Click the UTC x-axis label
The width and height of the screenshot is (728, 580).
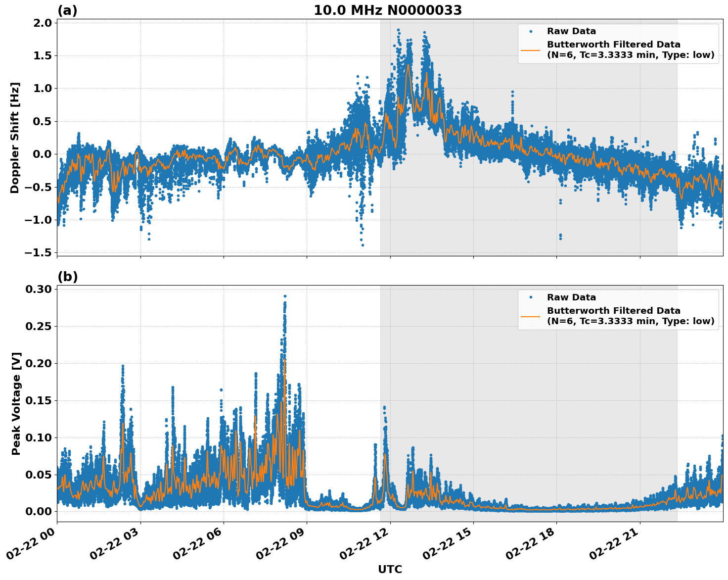(389, 570)
